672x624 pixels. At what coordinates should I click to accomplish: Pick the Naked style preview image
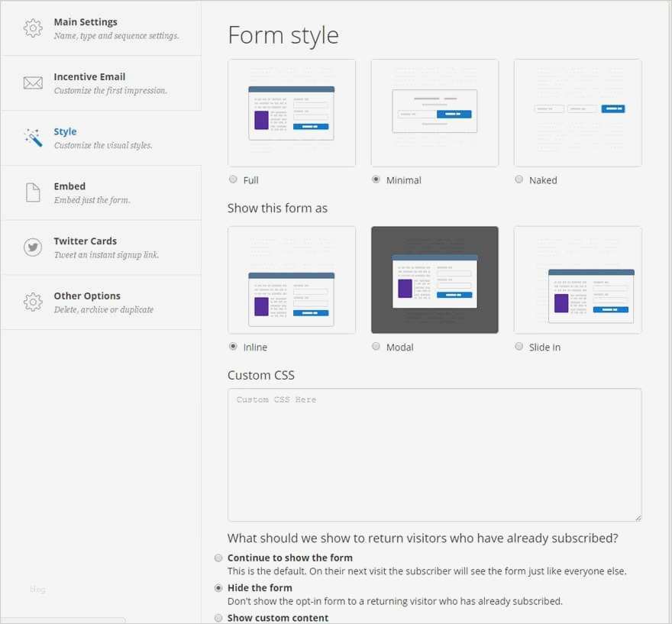coord(577,113)
